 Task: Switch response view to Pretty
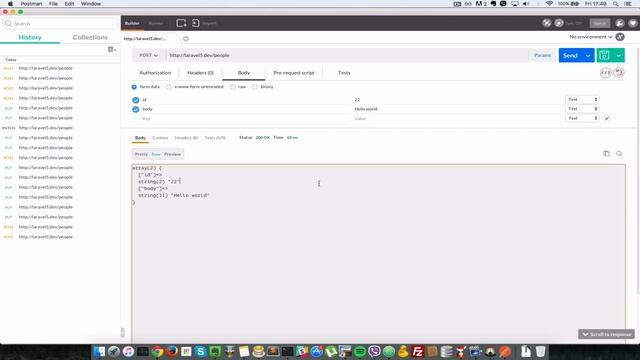click(x=141, y=154)
